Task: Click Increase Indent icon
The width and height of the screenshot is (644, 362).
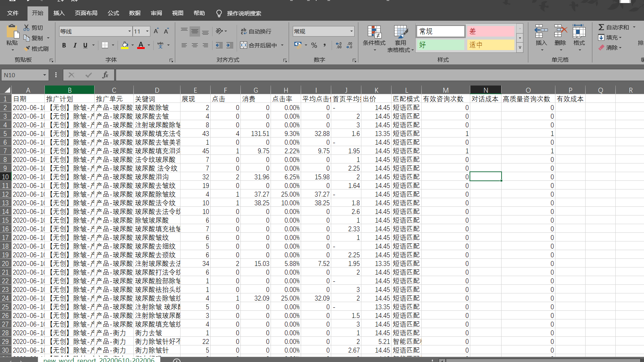Action: (x=230, y=45)
